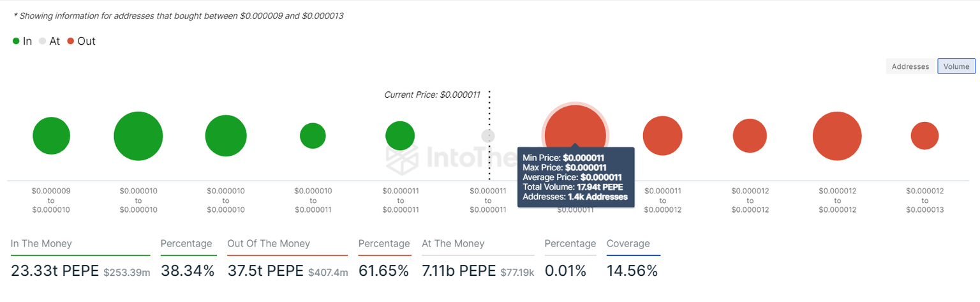The height and width of the screenshot is (302, 980).
Task: Click the Current Price label
Action: click(x=432, y=94)
